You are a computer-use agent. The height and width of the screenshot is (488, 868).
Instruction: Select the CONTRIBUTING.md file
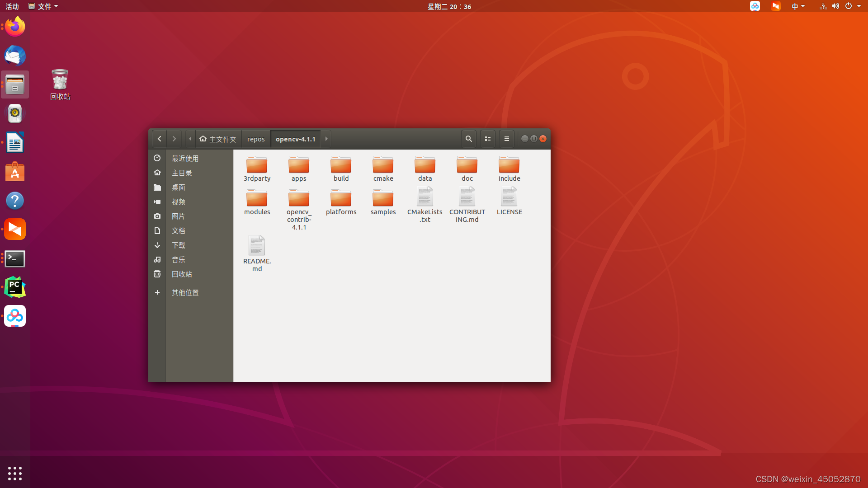click(x=467, y=205)
